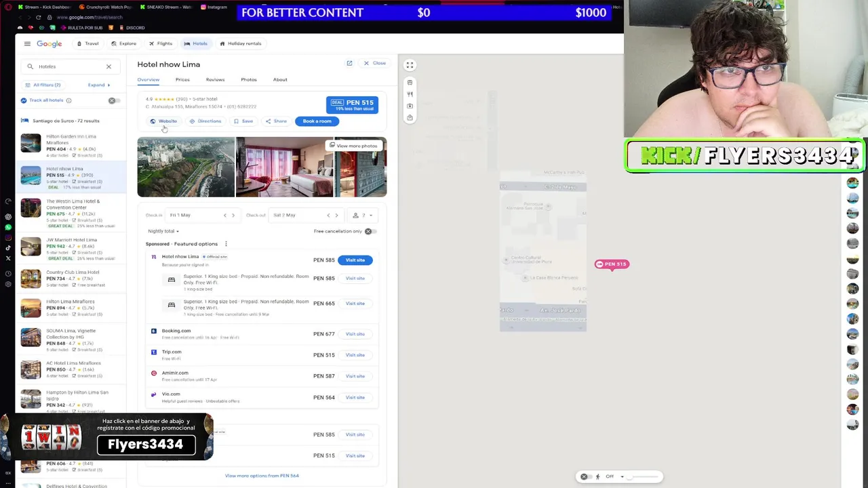This screenshot has height=488, width=868.
Task: Reload the page in the browser
Action: click(x=38, y=17)
